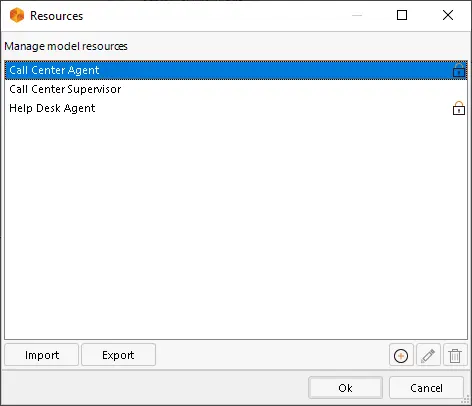This screenshot has height=406, width=472.
Task: Click the Export button
Action: click(x=118, y=355)
